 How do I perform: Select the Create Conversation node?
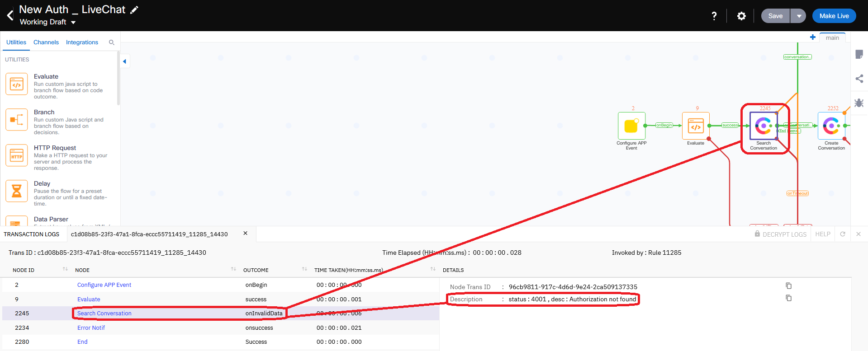(x=831, y=126)
